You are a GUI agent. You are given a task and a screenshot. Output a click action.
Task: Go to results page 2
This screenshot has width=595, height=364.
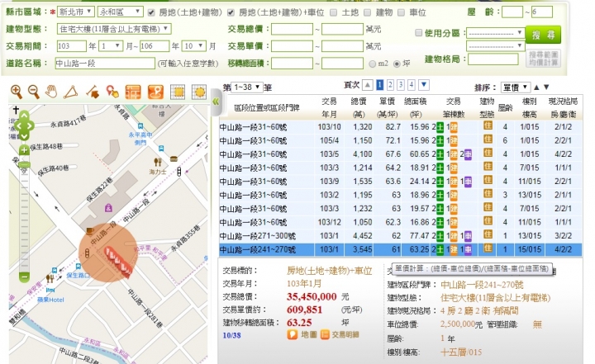[390, 85]
